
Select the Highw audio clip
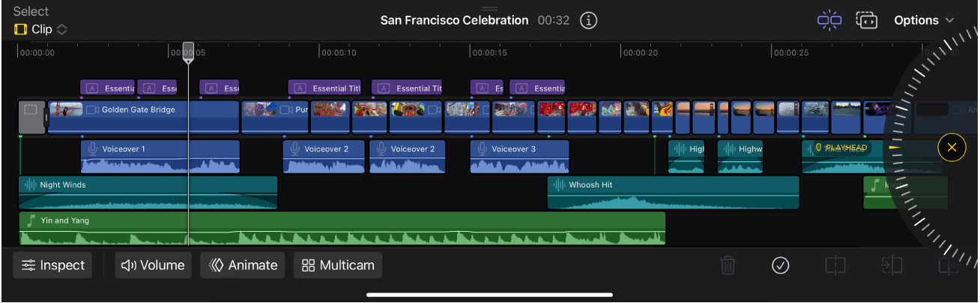(740, 156)
